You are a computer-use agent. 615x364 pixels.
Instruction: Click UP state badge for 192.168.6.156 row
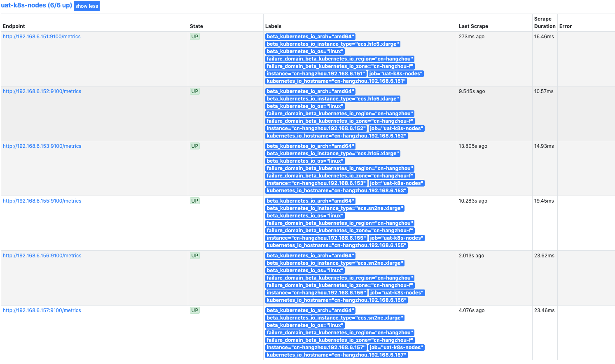pyautogui.click(x=195, y=256)
